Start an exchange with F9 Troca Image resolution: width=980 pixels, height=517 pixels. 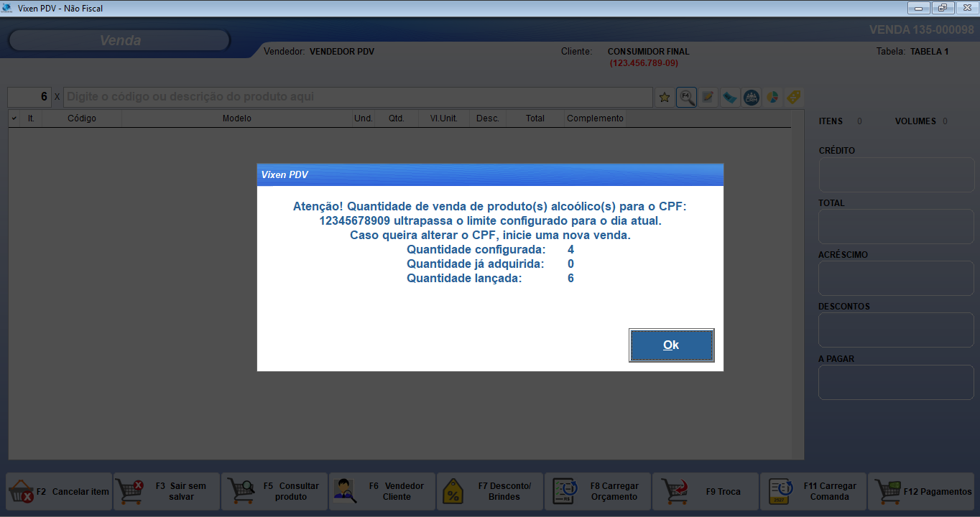[706, 492]
